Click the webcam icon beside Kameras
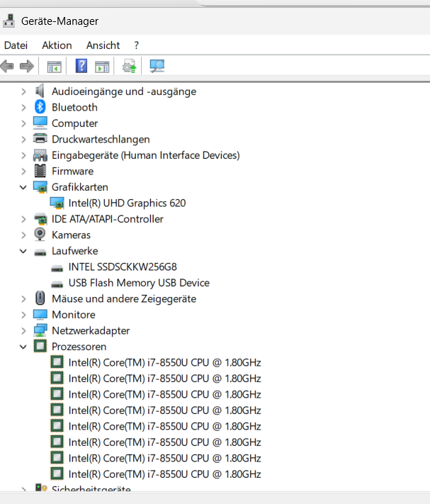The image size is (430, 504). [x=40, y=235]
